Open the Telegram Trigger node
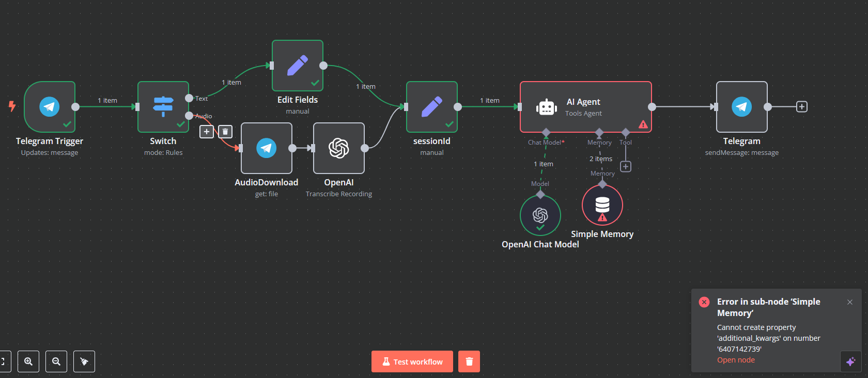The width and height of the screenshot is (868, 378). (x=50, y=107)
